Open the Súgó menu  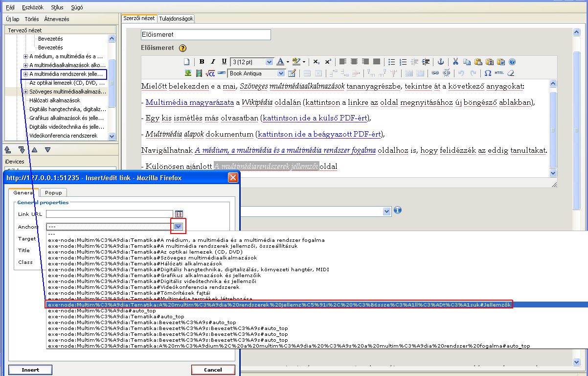[x=77, y=8]
